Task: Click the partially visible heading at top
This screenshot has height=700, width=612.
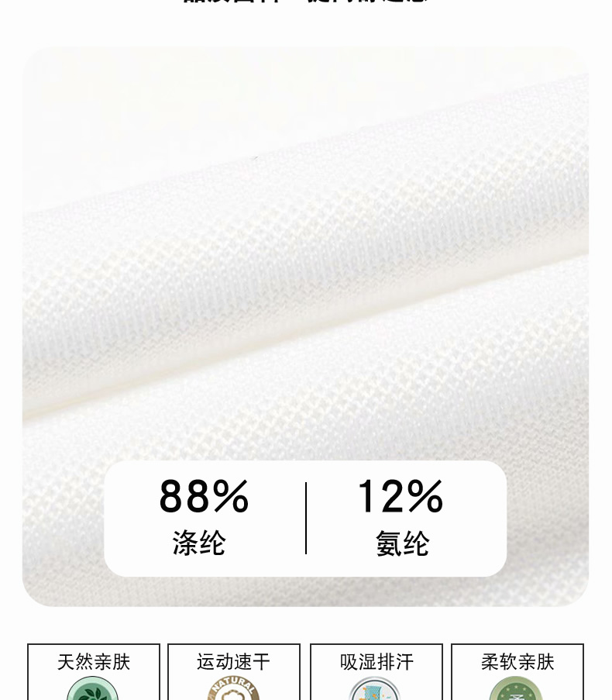Action: [x=306, y=2]
